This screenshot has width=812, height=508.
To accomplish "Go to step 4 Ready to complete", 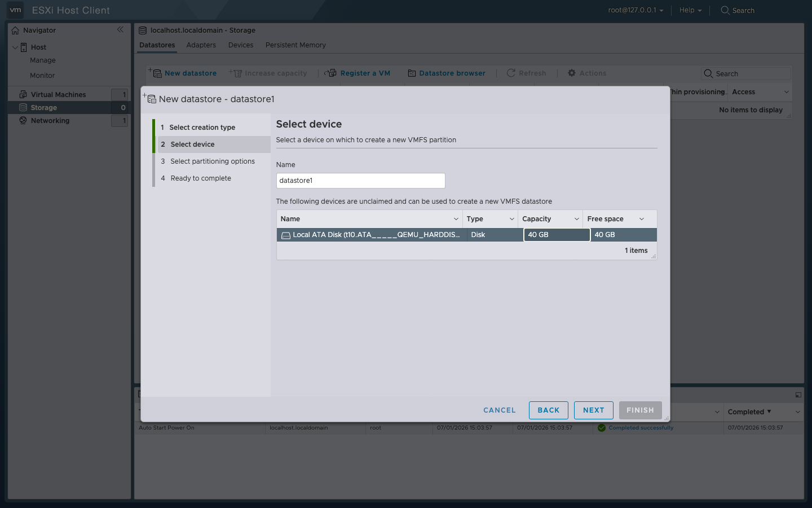I will click(x=211, y=178).
